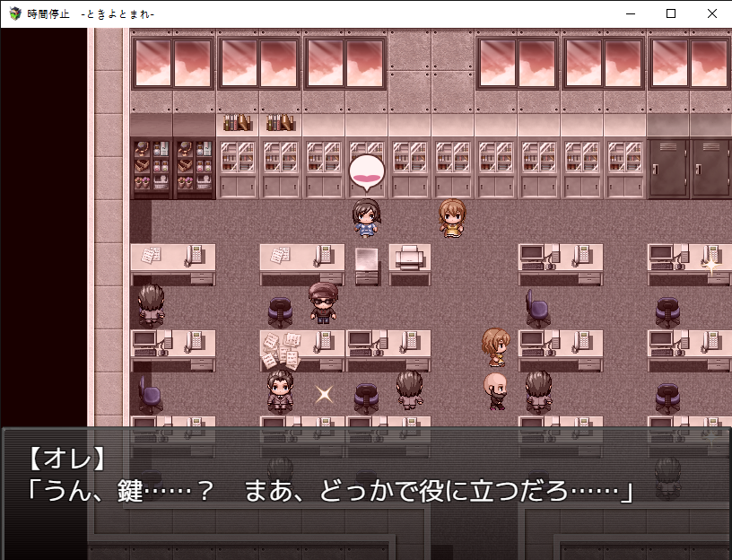Click the window title 時間停止 -ときよとまれ-

[91, 14]
